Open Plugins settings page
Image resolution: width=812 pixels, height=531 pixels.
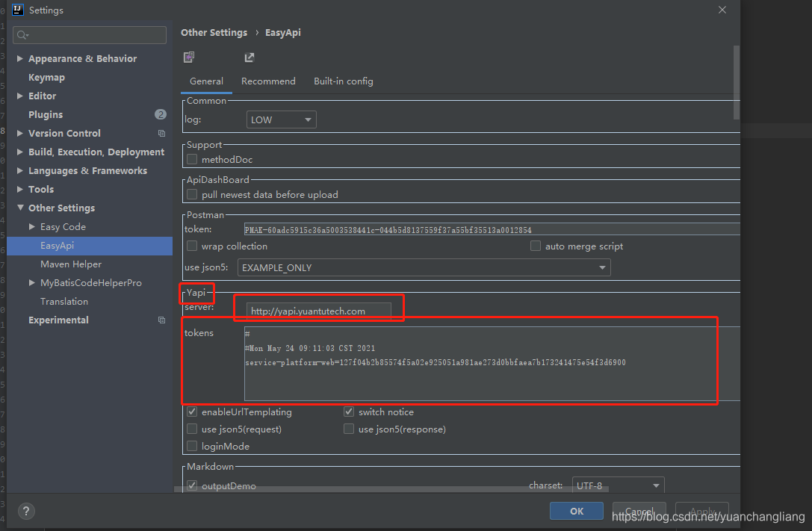point(46,114)
